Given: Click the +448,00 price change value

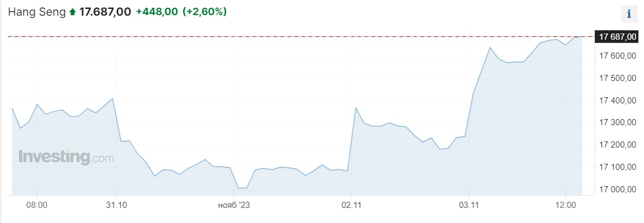Looking at the screenshot, I should tap(157, 12).
